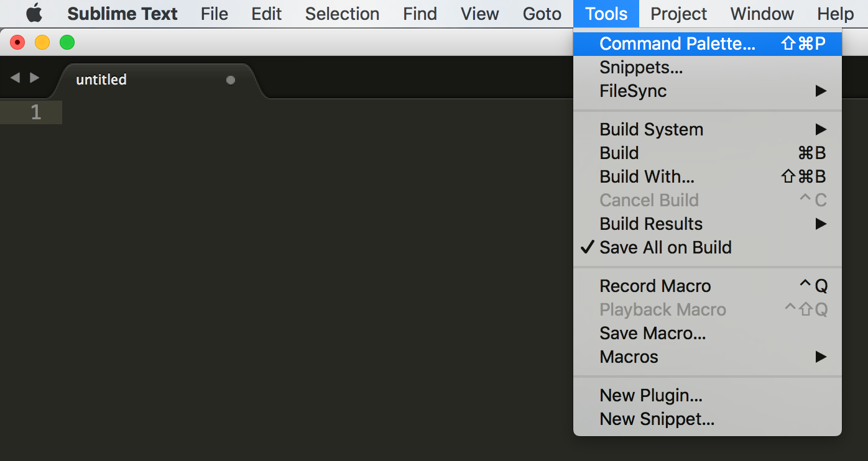This screenshot has width=868, height=461.
Task: Open the Apple menu icon
Action: pos(34,13)
